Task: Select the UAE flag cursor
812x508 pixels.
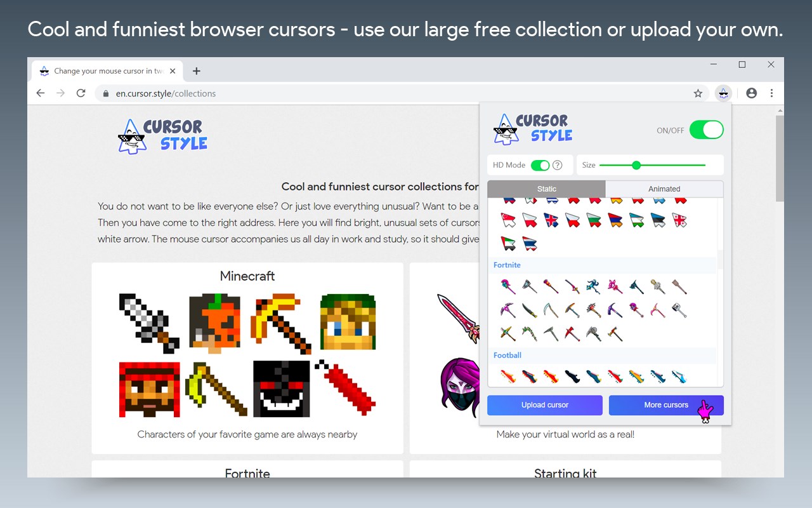Action: click(508, 243)
